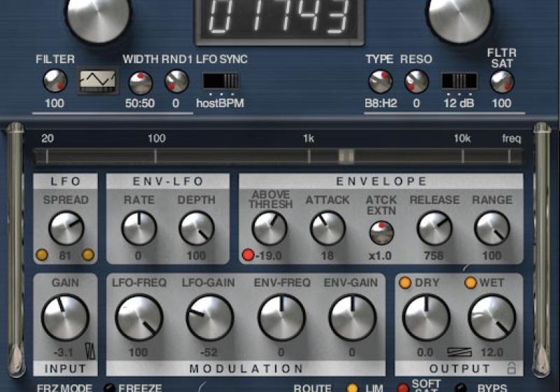Click the DRY output level knob

[426, 317]
